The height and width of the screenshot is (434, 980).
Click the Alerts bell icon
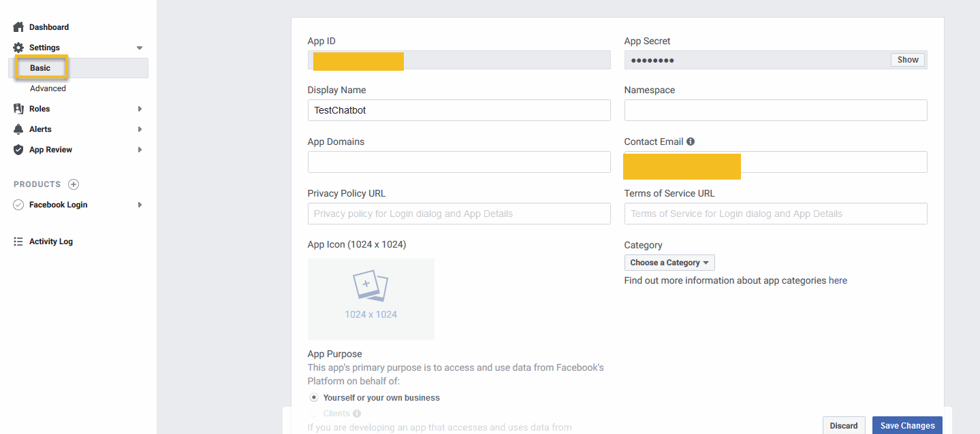18,129
